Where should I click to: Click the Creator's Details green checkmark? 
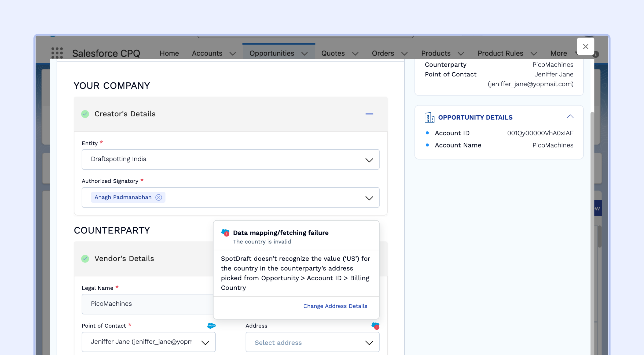point(85,114)
